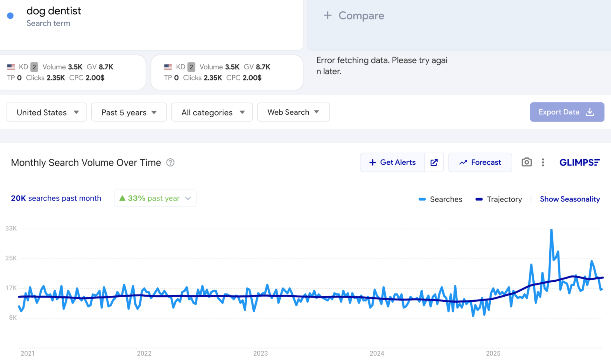Click the Export Data button
The height and width of the screenshot is (364, 611).
point(567,112)
